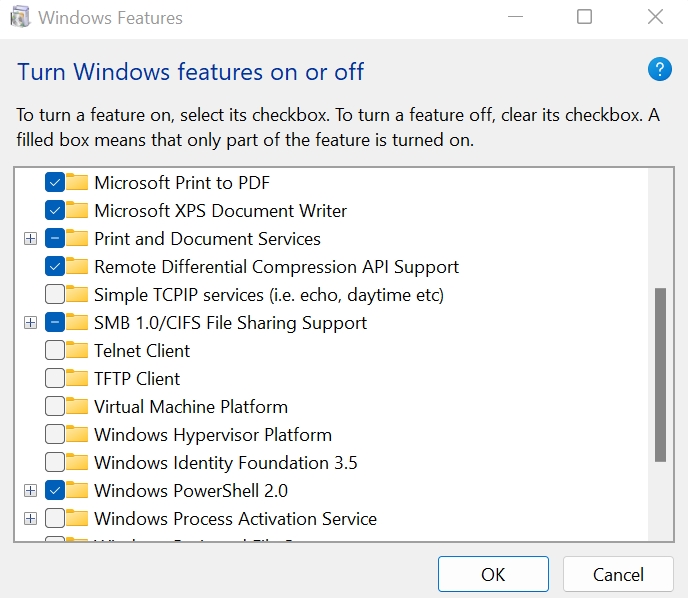Click Cancel to discard changes
Screen dimensions: 688x598
[618, 574]
